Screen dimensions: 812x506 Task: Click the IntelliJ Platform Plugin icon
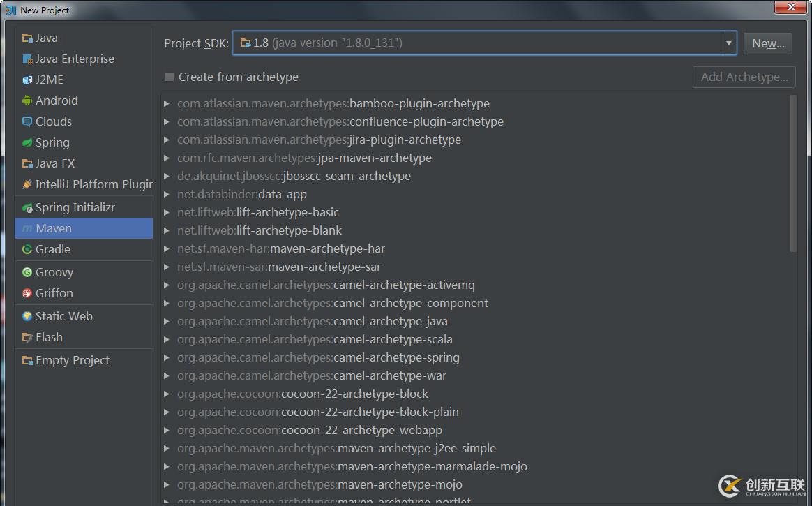[x=27, y=184]
